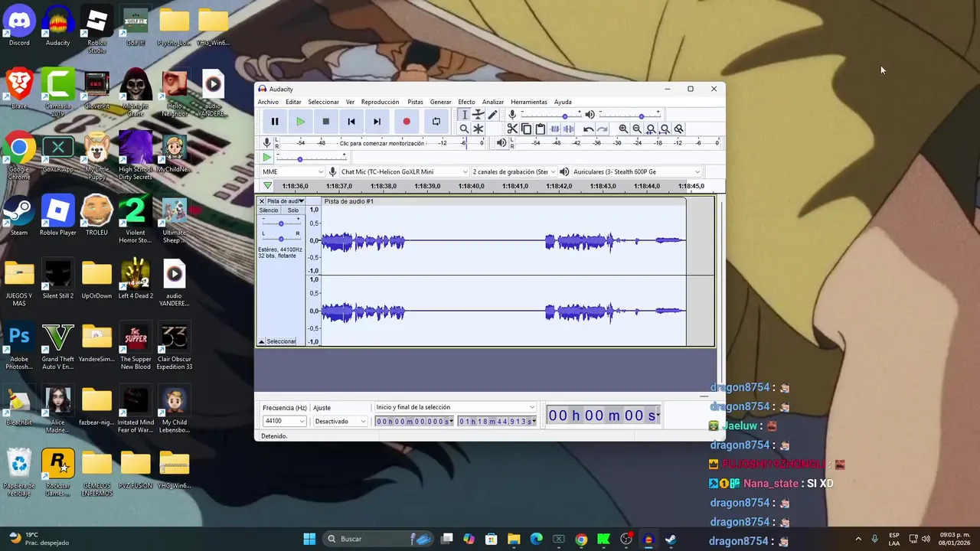Open the Pista de audio track menu
This screenshot has height=551, width=980.
point(285,201)
